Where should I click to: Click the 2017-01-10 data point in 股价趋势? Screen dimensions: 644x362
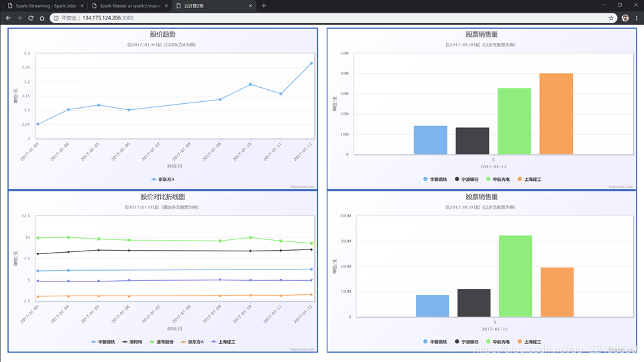[250, 84]
